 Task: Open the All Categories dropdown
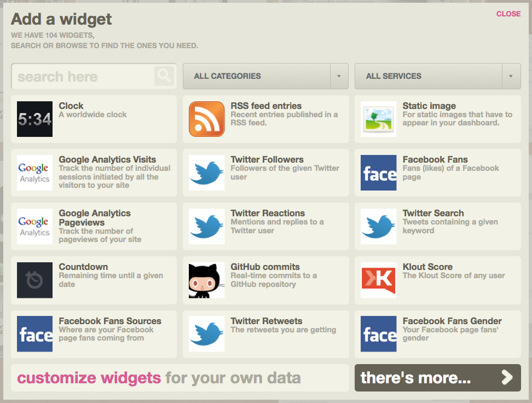point(256,76)
